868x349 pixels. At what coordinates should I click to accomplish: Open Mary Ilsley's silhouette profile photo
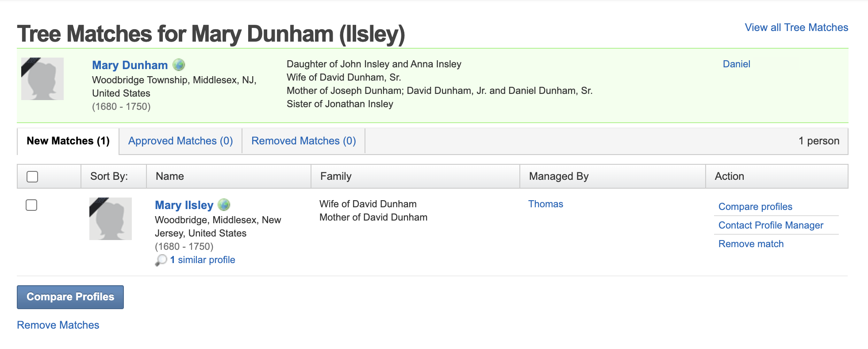(x=111, y=219)
